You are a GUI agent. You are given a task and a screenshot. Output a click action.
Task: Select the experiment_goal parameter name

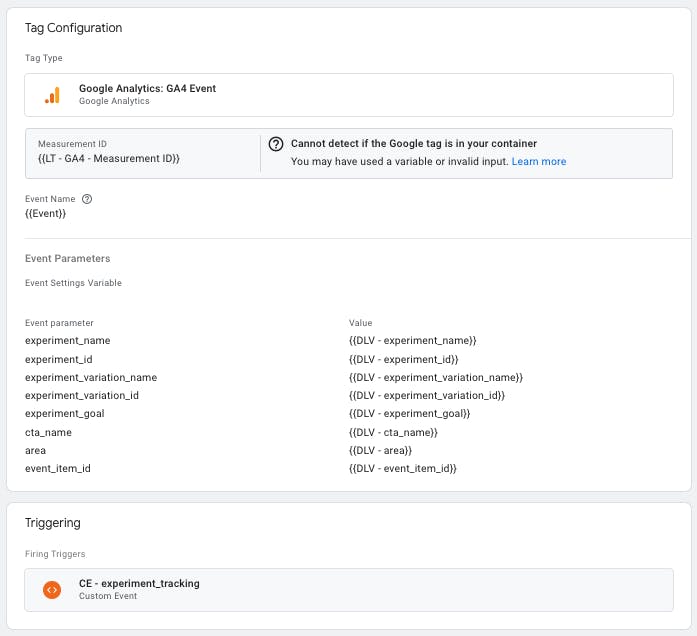pos(65,413)
